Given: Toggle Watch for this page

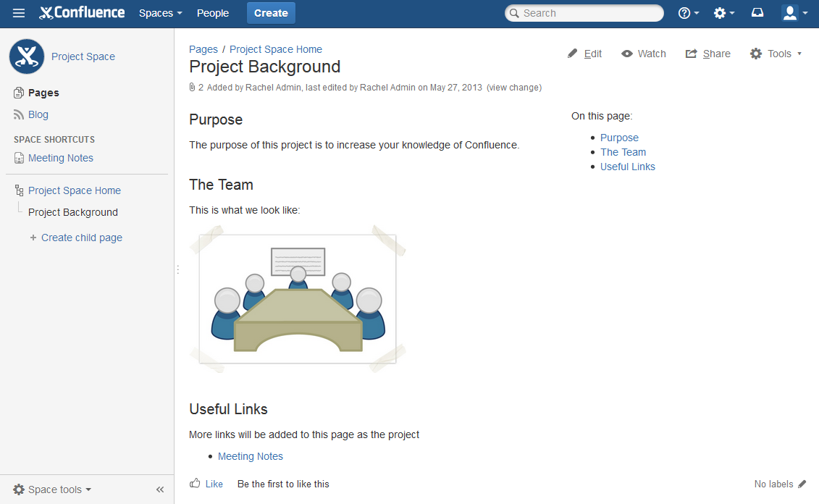Looking at the screenshot, I should tap(643, 54).
